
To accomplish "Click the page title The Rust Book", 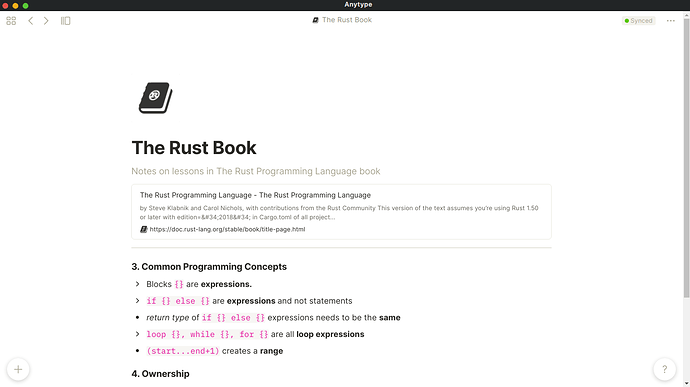I will click(x=194, y=147).
